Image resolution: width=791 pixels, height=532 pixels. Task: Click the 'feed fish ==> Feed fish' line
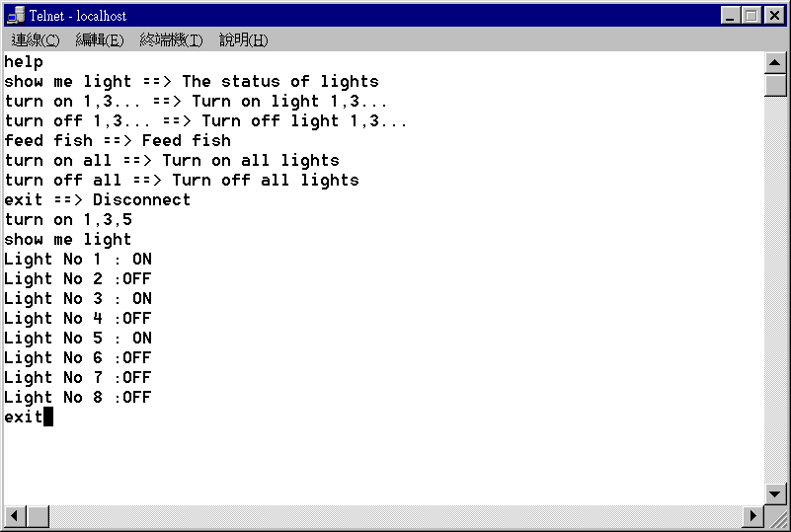tap(118, 141)
